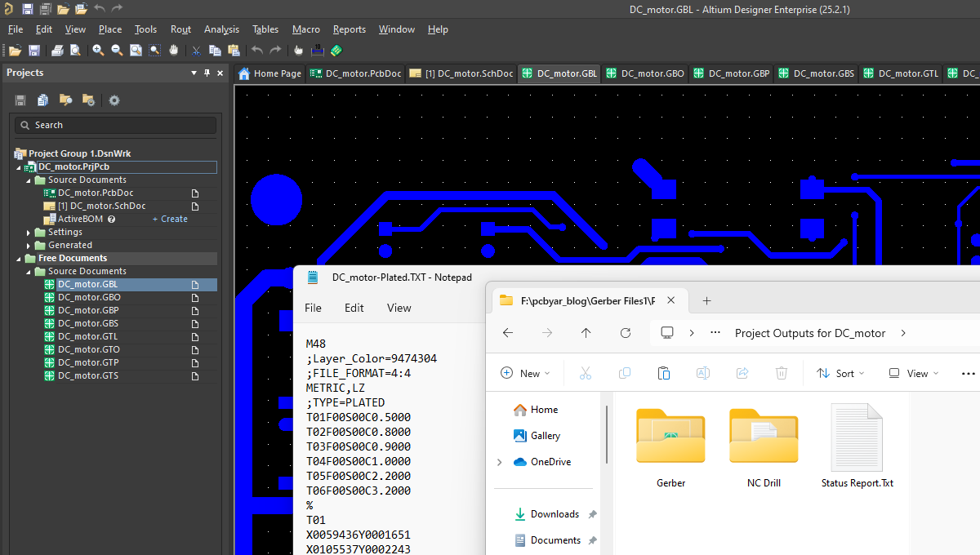The image size is (980, 555).
Task: Click the Zoom Out magnifier icon
Action: [x=117, y=51]
